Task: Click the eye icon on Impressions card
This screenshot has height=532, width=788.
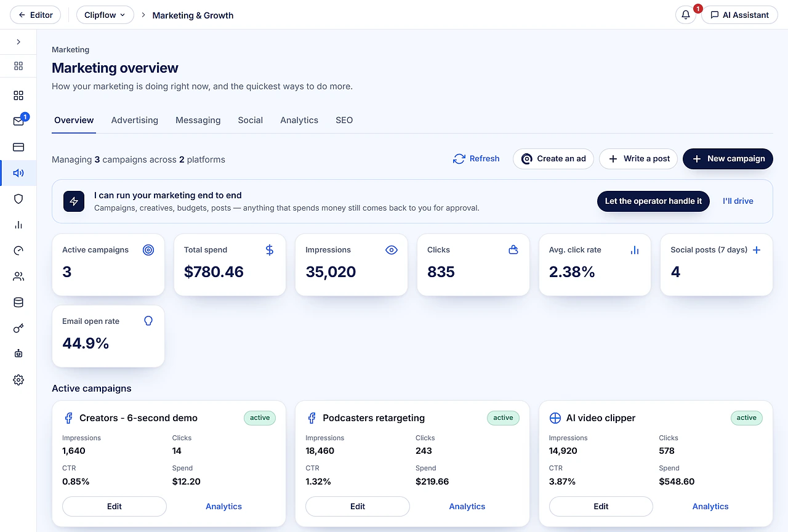Action: (x=392, y=250)
